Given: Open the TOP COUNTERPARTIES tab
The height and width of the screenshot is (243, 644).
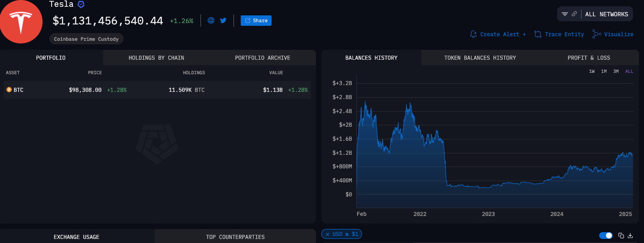Looking at the screenshot, I should coord(235,236).
